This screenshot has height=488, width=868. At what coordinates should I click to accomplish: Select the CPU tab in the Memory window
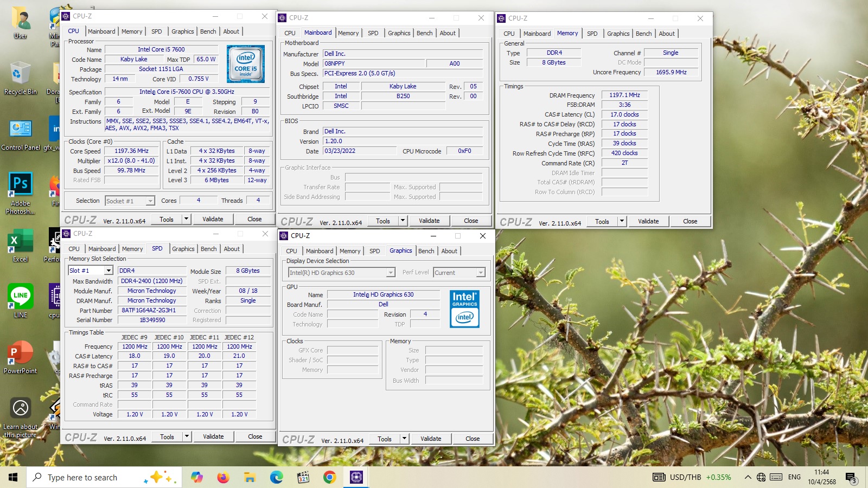coord(509,34)
